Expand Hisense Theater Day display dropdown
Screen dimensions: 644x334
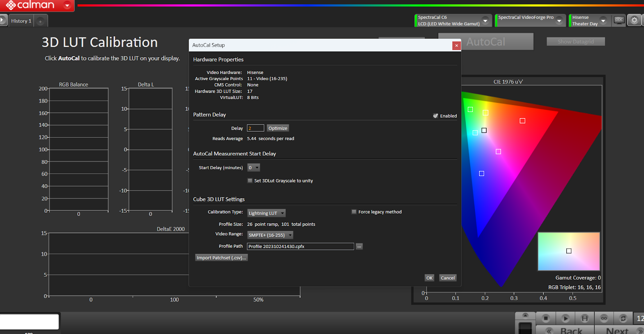[x=603, y=21]
